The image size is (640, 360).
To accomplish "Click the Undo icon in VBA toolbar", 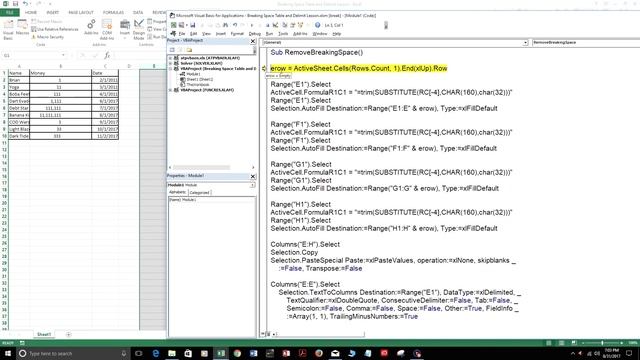I will tap(235, 25).
